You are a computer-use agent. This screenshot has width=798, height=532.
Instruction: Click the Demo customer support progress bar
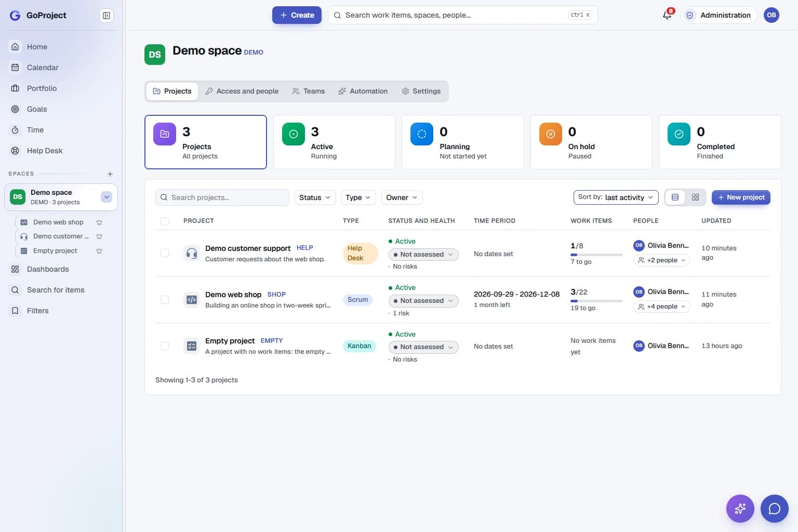(596, 255)
